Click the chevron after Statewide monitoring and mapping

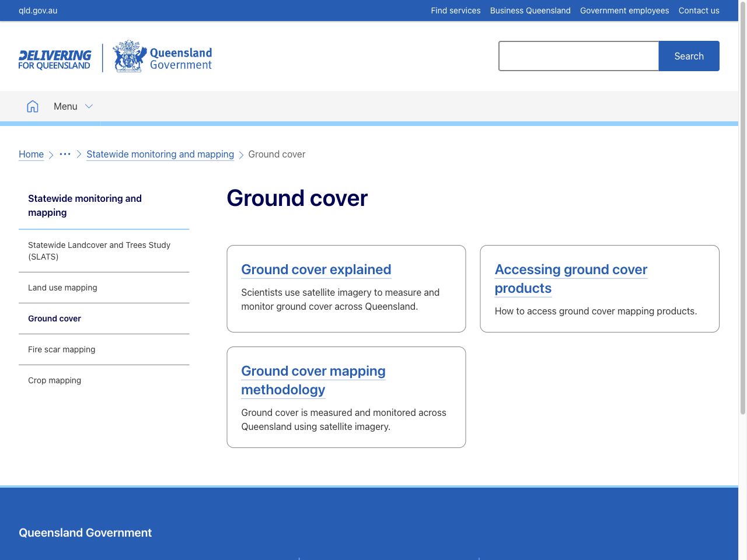(242, 155)
